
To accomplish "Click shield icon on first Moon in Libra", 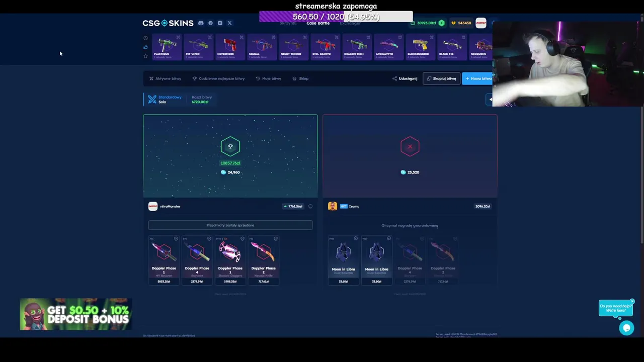I will pos(356,239).
